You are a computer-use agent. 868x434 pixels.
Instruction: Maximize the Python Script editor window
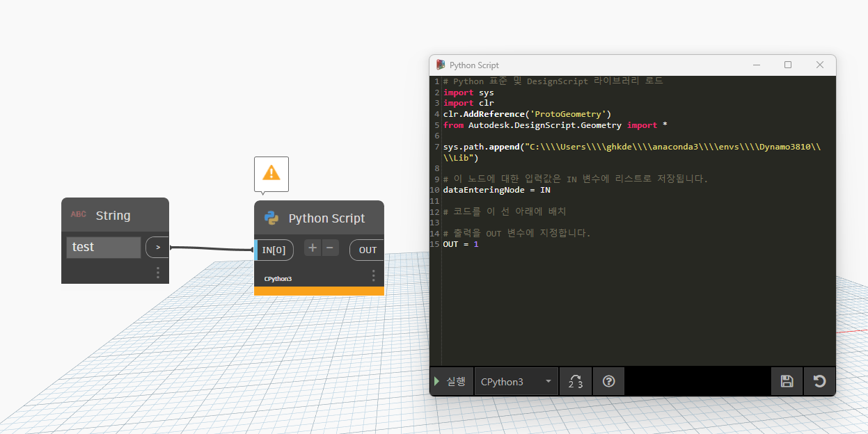point(788,65)
